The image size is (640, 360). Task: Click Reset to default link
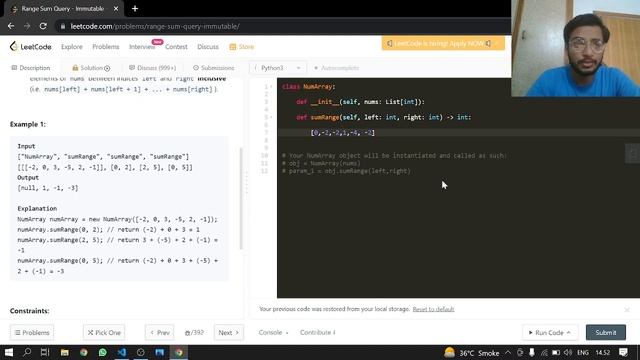coord(433,309)
